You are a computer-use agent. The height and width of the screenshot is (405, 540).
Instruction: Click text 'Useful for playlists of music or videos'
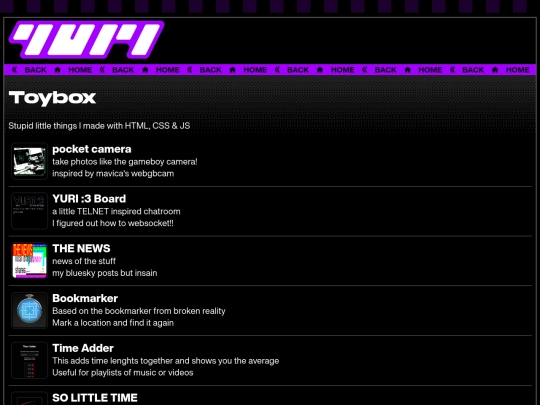coord(123,373)
